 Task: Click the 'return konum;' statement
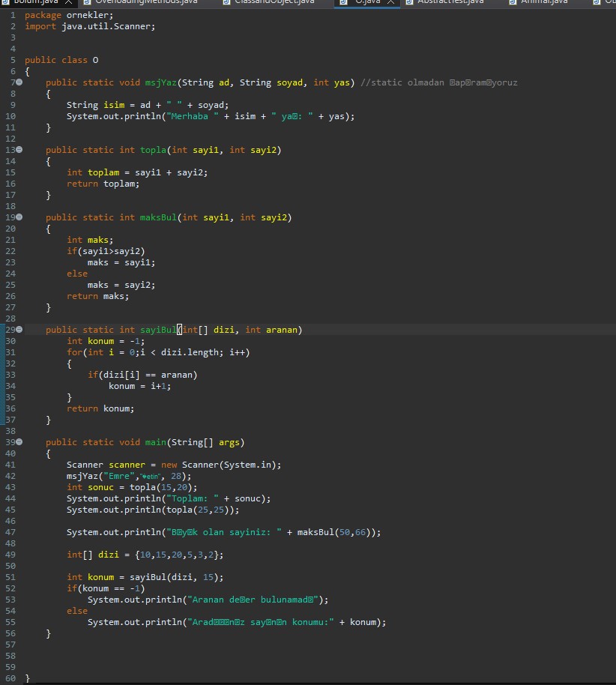[100, 408]
